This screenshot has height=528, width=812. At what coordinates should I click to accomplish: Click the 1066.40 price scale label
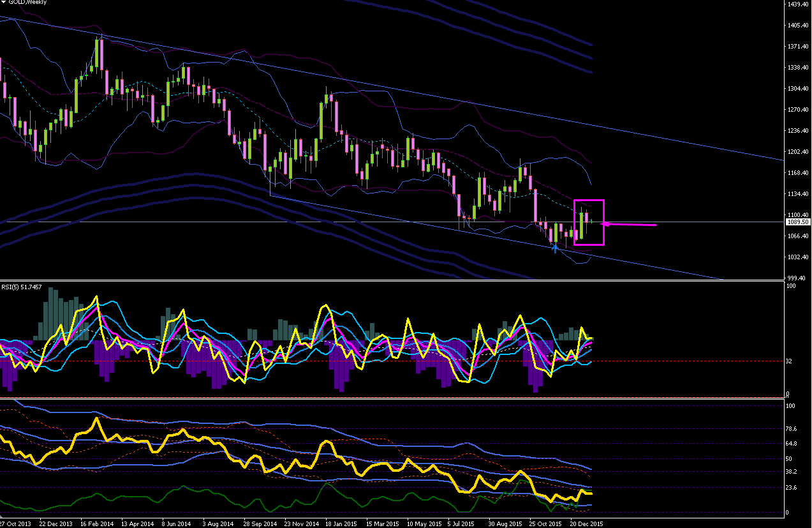point(798,236)
